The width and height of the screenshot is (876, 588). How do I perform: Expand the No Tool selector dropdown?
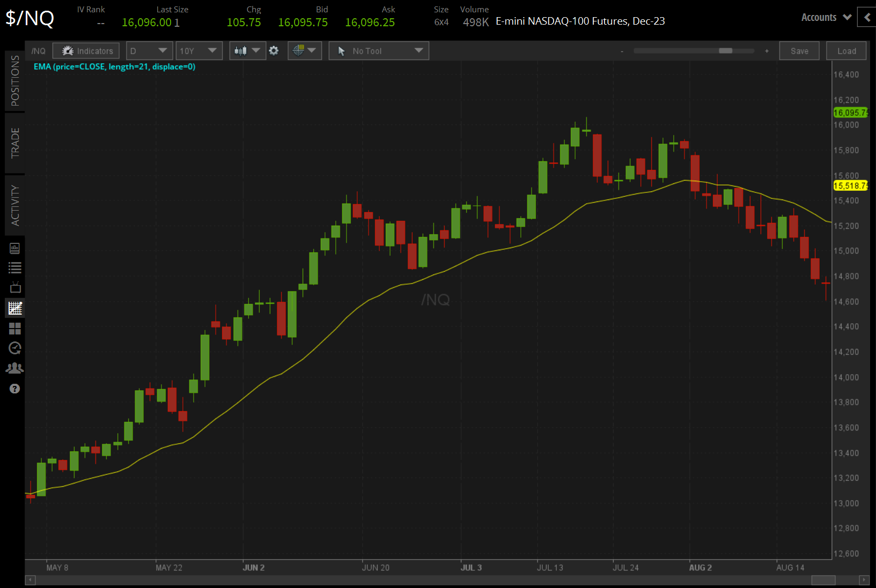tap(379, 50)
